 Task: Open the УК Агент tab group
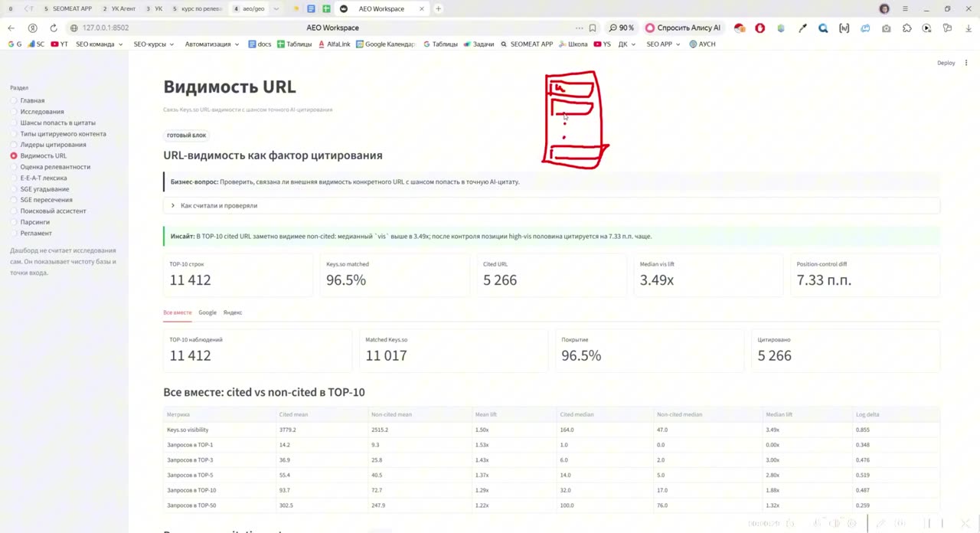[119, 8]
